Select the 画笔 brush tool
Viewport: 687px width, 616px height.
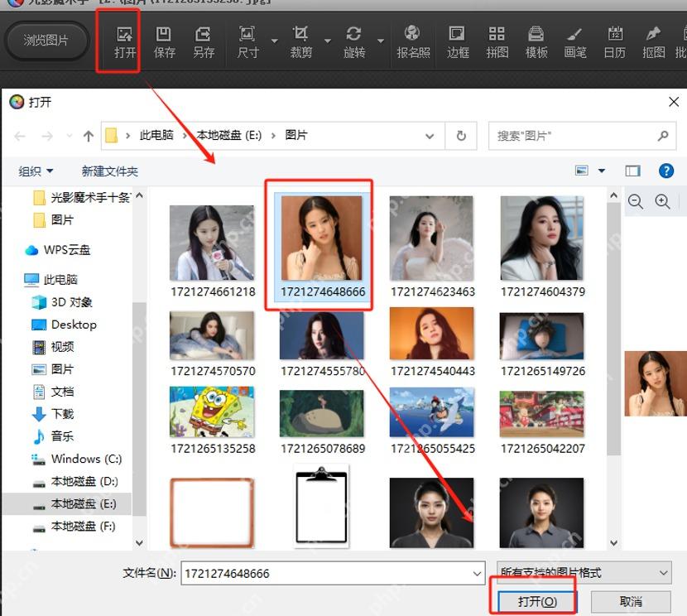click(574, 42)
